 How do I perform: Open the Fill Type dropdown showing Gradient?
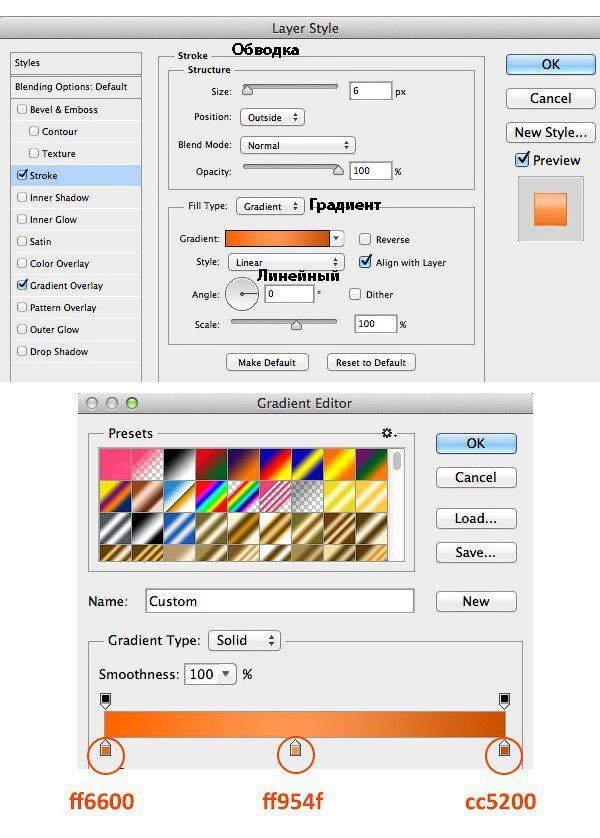[270, 206]
